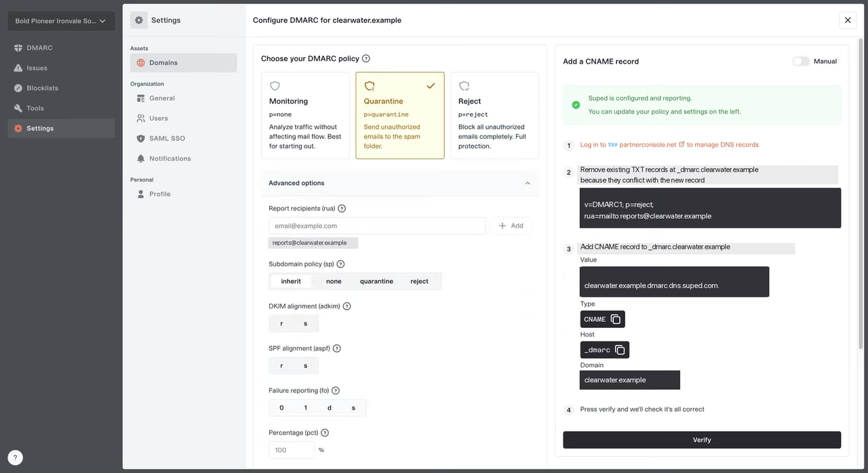Click help icon for DKIM alignment (adkim)
The width and height of the screenshot is (868, 473).
[x=347, y=306]
